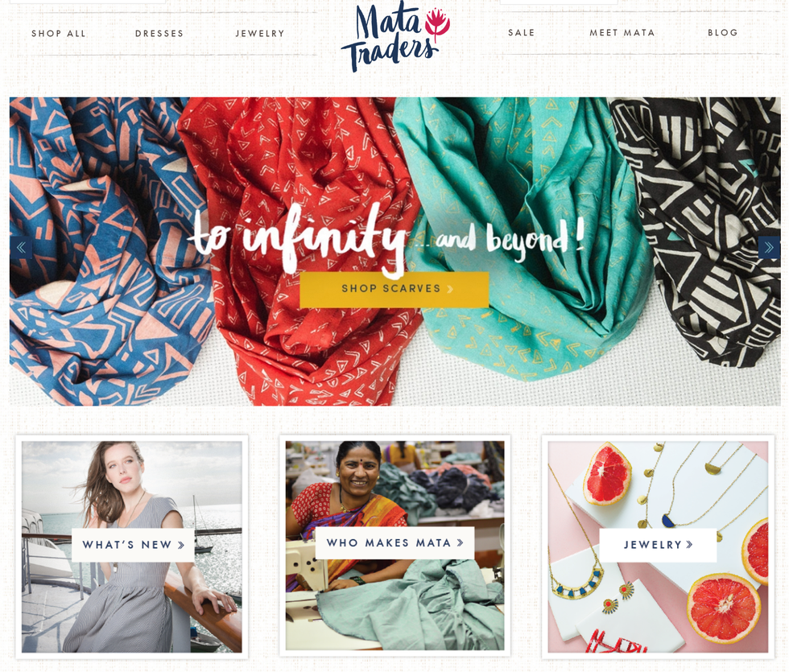Click the Jewelry tile label button
This screenshot has height=672, width=789.
coord(659,545)
